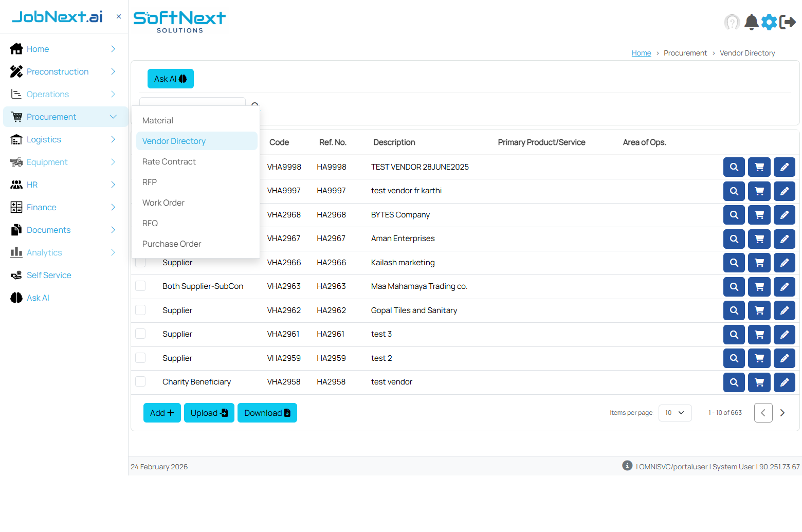Select Rate Contract from the open menu
Screen dimensions: 802x532
[x=169, y=161]
